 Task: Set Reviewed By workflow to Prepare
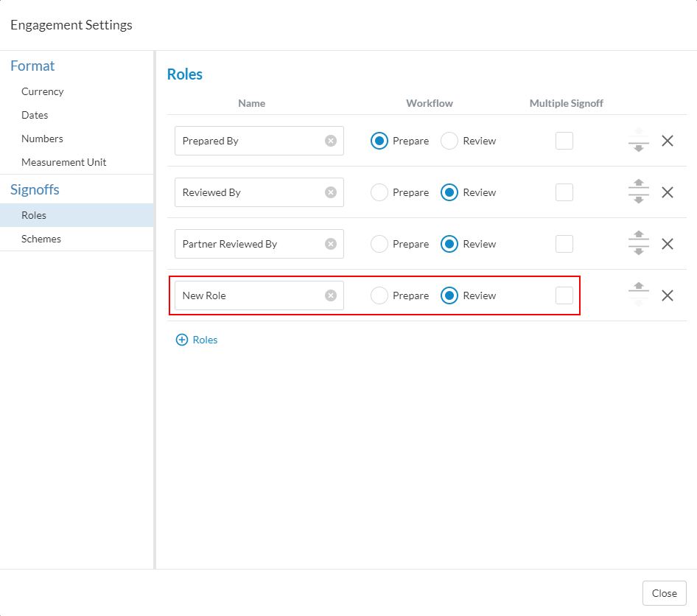[x=379, y=192]
